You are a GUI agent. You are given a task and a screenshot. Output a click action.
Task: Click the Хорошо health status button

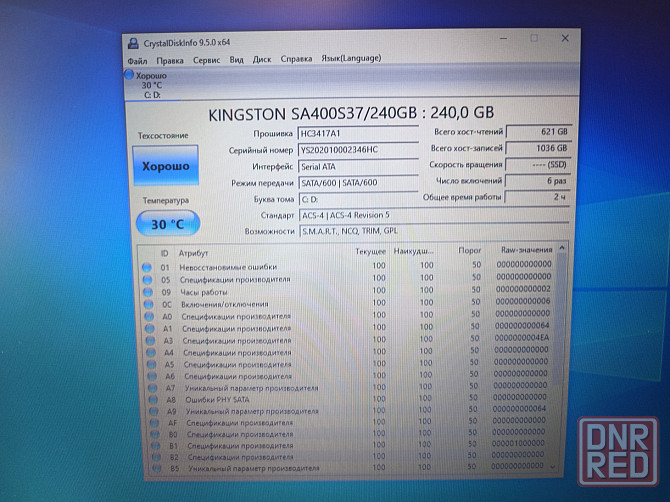tap(165, 165)
